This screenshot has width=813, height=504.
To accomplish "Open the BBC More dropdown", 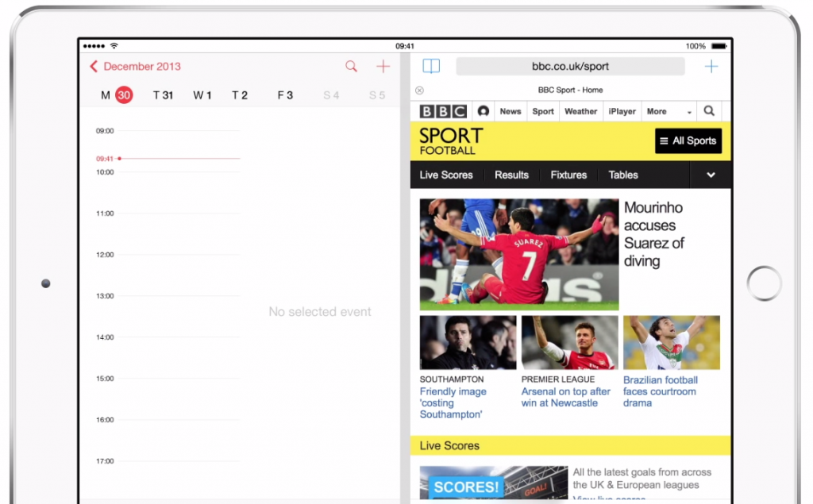I will 669,111.
